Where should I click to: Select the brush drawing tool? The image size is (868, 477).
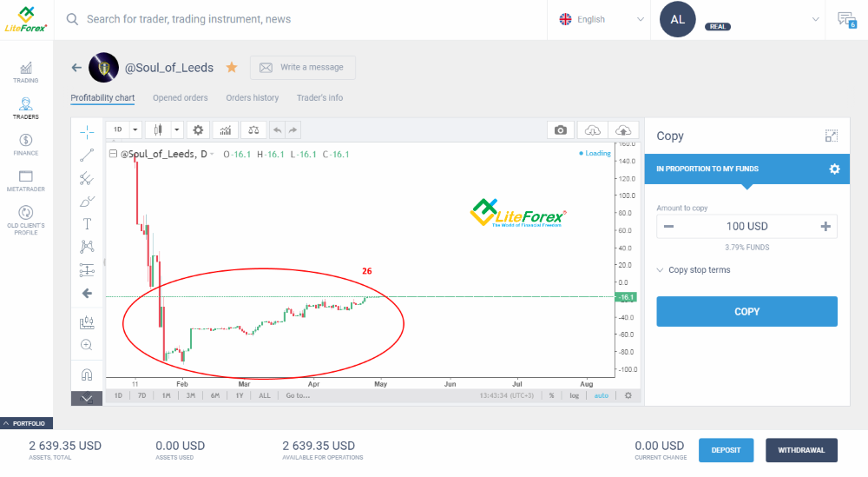[87, 201]
